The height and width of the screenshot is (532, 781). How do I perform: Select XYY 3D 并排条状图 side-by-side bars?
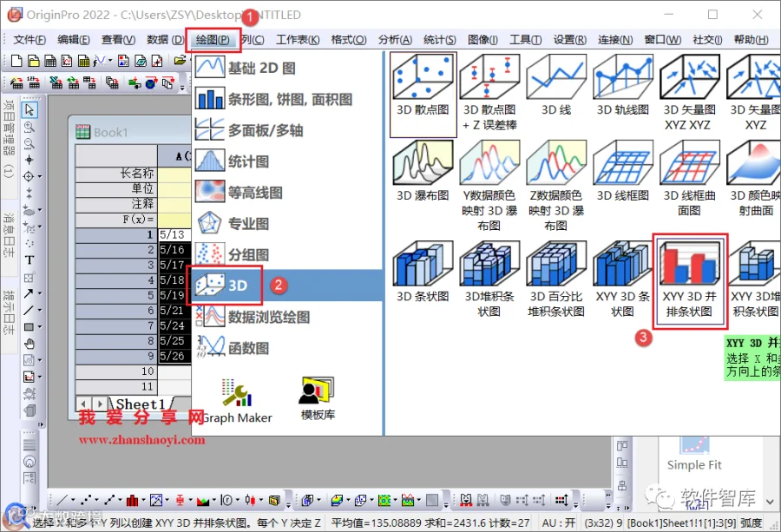tap(690, 281)
